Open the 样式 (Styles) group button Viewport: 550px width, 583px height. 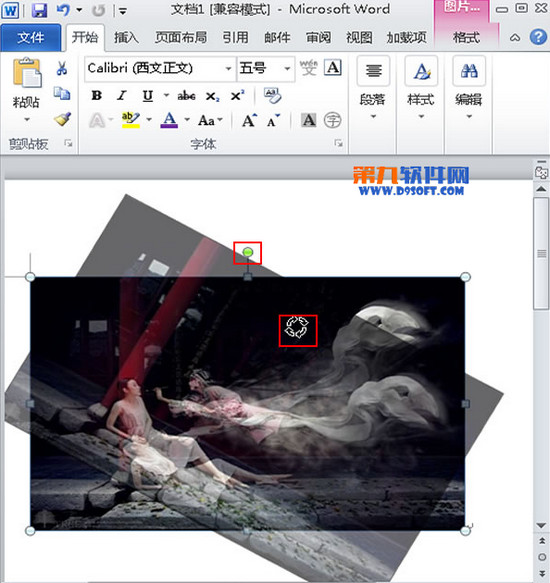(x=421, y=87)
